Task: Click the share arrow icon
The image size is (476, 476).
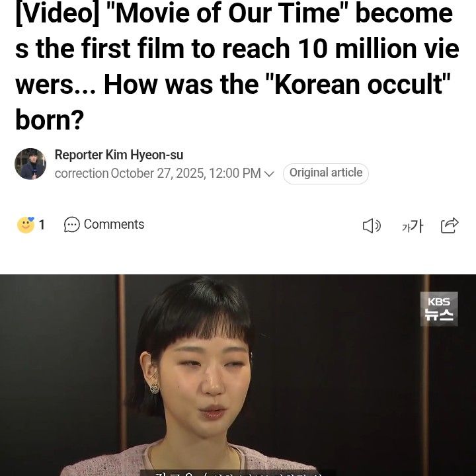Action: (x=450, y=225)
